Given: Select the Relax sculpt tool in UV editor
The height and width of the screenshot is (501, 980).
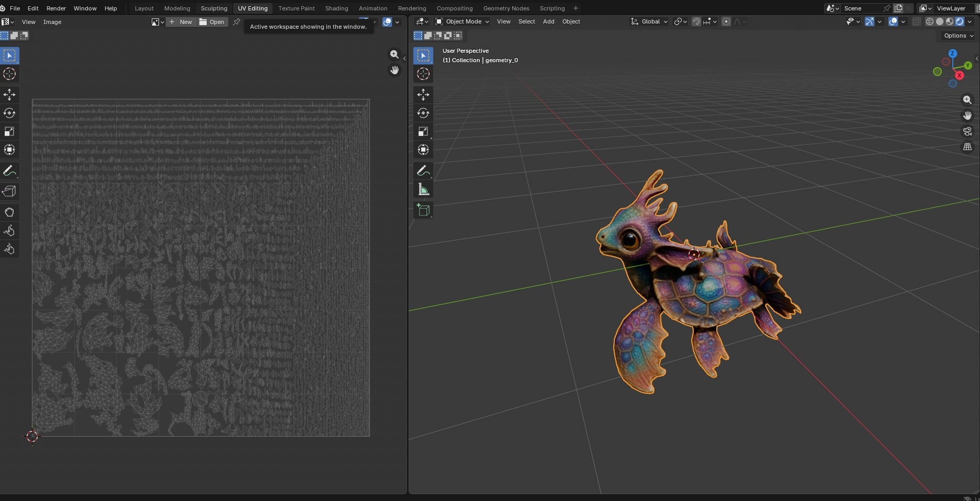Looking at the screenshot, I should 9,231.
